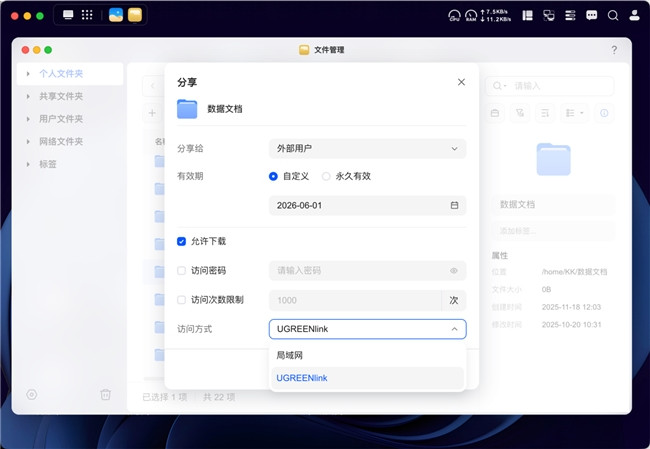The height and width of the screenshot is (449, 650).
Task: Open the calendar icon in date field
Action: click(454, 205)
